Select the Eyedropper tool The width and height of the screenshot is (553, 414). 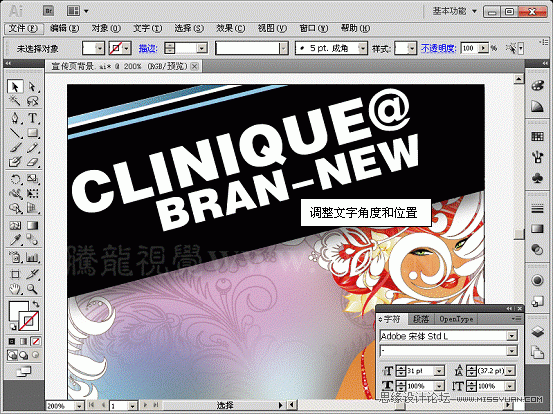tap(15, 240)
